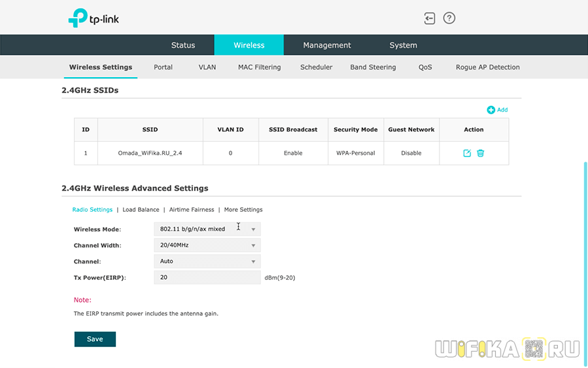Click the page vertical scrollbar

click(x=585, y=248)
